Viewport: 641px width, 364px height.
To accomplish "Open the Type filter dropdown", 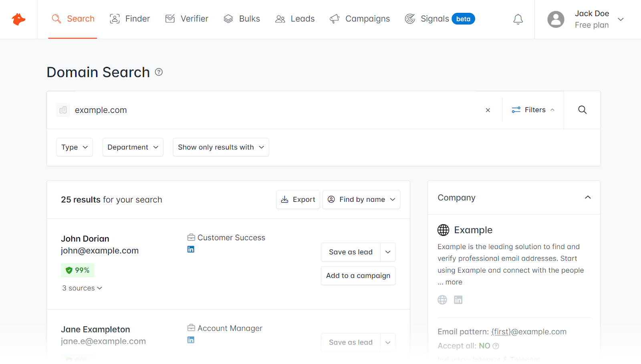I will click(74, 147).
